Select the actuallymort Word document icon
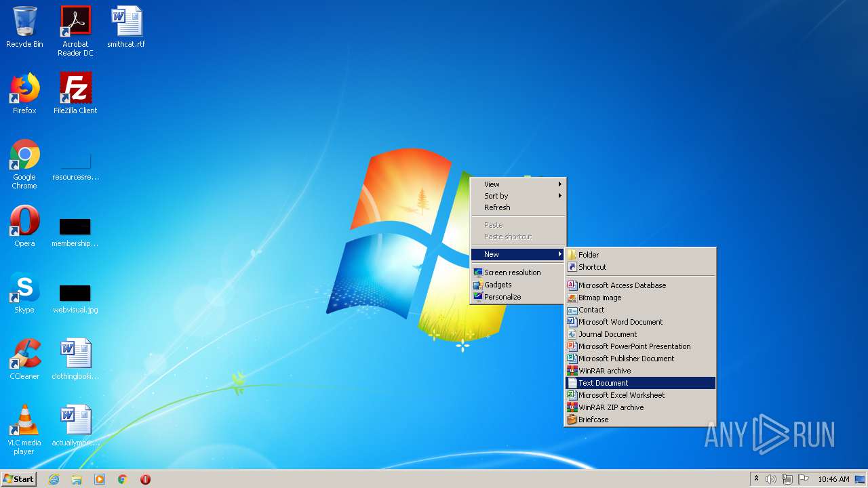The width and height of the screenshot is (868, 488). (75, 426)
